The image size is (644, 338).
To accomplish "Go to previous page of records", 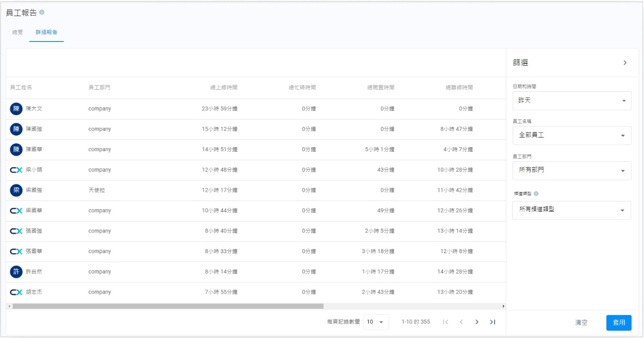I will (x=461, y=322).
